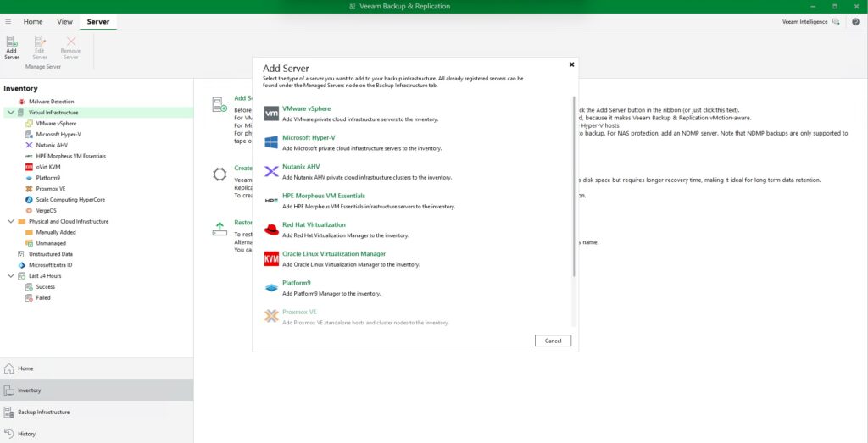Collapse Physical and Cloud Infrastructure node

[10, 221]
